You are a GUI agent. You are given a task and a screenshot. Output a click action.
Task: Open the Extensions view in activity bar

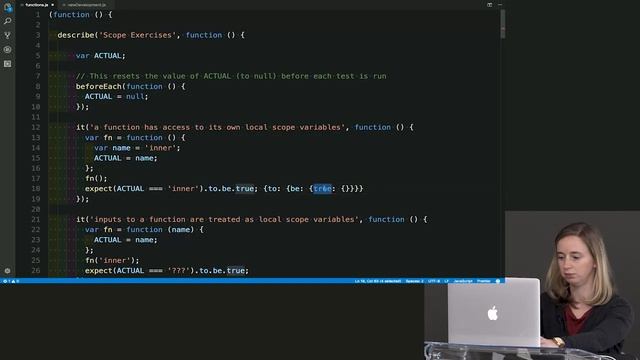tap(7, 64)
